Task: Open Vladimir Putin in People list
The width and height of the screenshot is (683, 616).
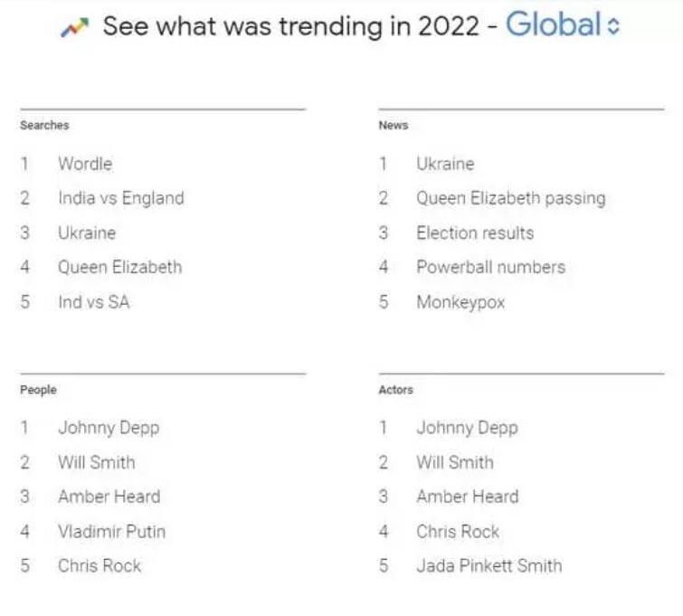Action: point(111,531)
